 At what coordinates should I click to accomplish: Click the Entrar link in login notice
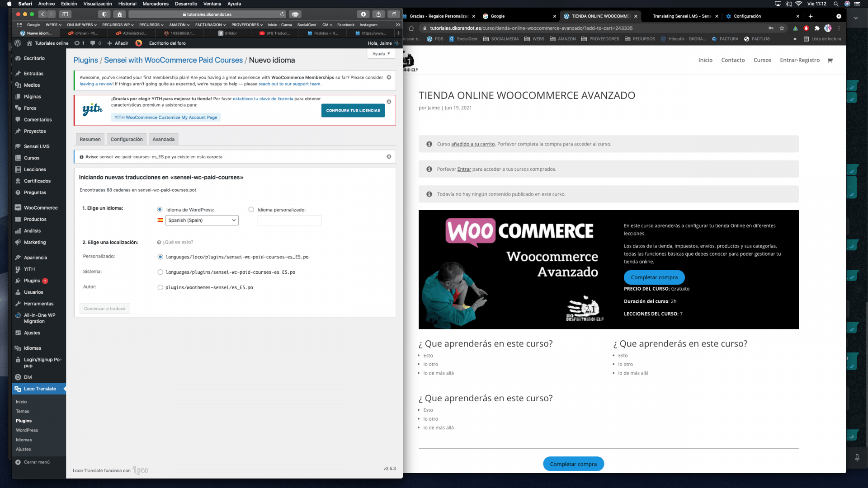click(464, 169)
